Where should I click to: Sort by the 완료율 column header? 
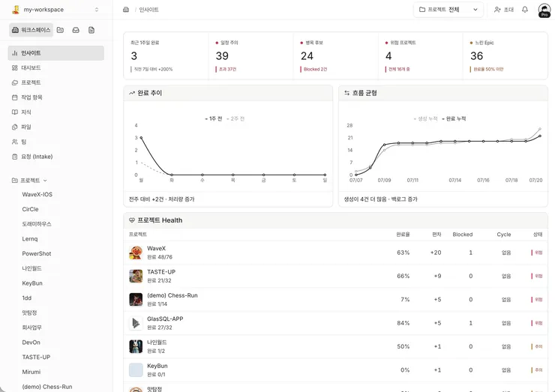[x=403, y=235]
